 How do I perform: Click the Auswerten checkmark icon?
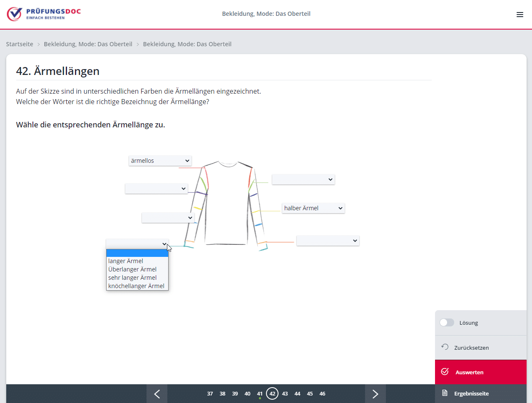[445, 372]
